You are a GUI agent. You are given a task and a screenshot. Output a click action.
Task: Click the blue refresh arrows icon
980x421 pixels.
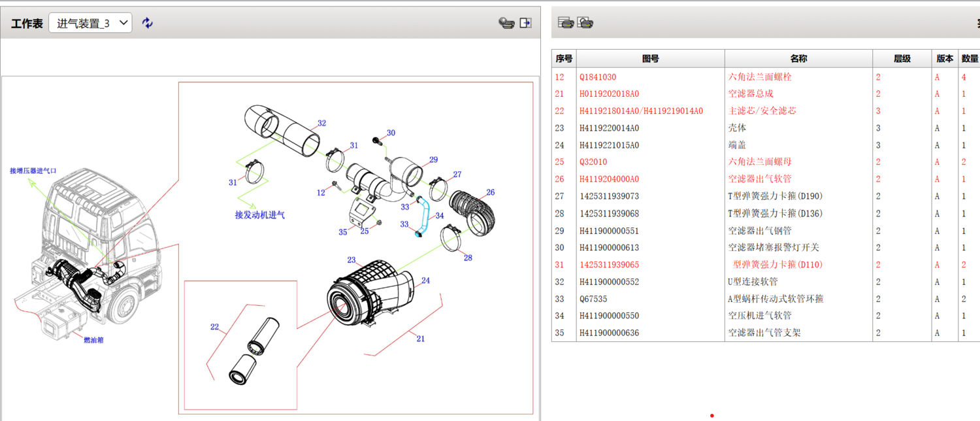coord(148,23)
